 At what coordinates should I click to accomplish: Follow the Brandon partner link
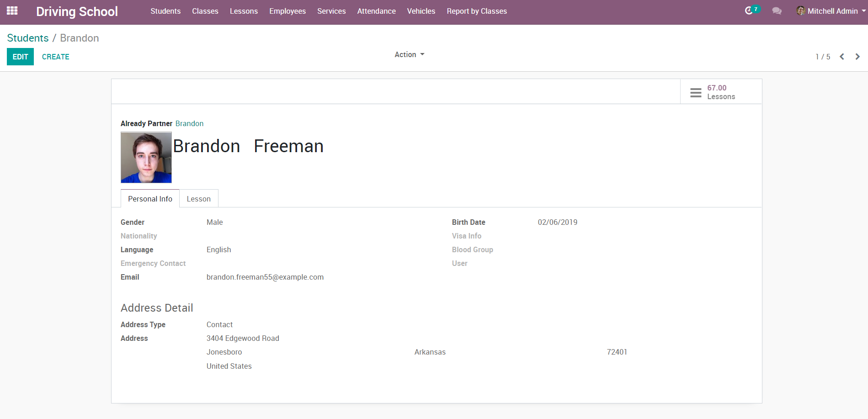click(189, 123)
